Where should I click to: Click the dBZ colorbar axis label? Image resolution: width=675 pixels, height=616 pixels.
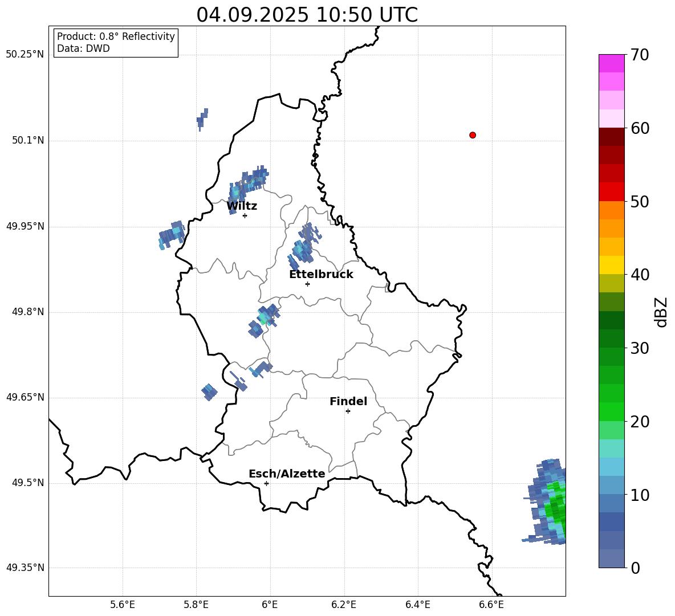tap(661, 312)
